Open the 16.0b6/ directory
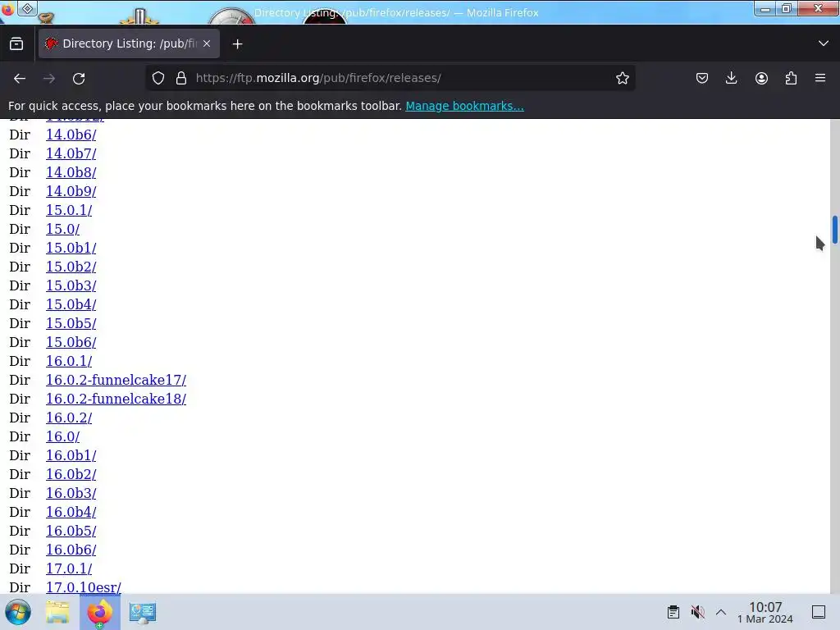 coord(71,550)
